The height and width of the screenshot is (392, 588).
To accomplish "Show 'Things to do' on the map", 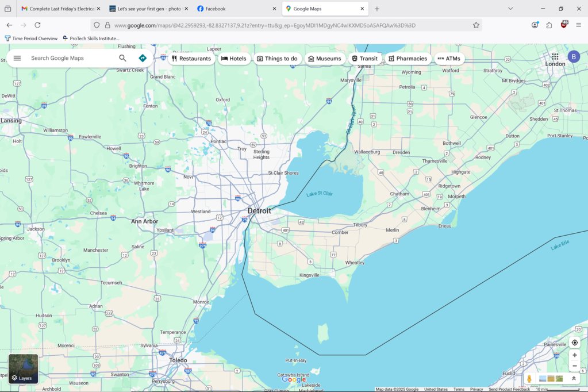I will [277, 59].
